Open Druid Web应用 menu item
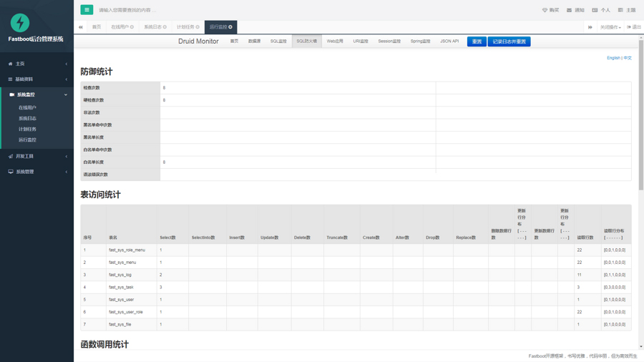Screen dimensions: 644x362 click(335, 41)
